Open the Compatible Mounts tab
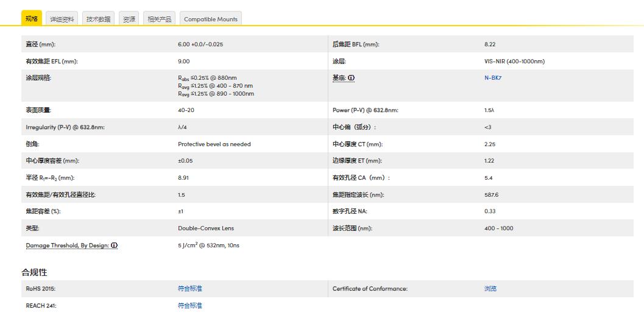644x332 pixels. pyautogui.click(x=211, y=19)
